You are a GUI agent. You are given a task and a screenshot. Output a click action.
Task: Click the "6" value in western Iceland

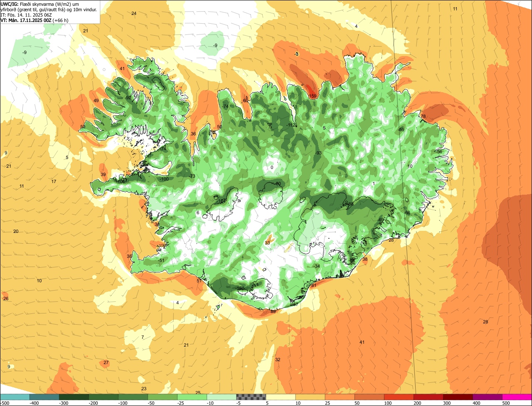tap(198, 213)
